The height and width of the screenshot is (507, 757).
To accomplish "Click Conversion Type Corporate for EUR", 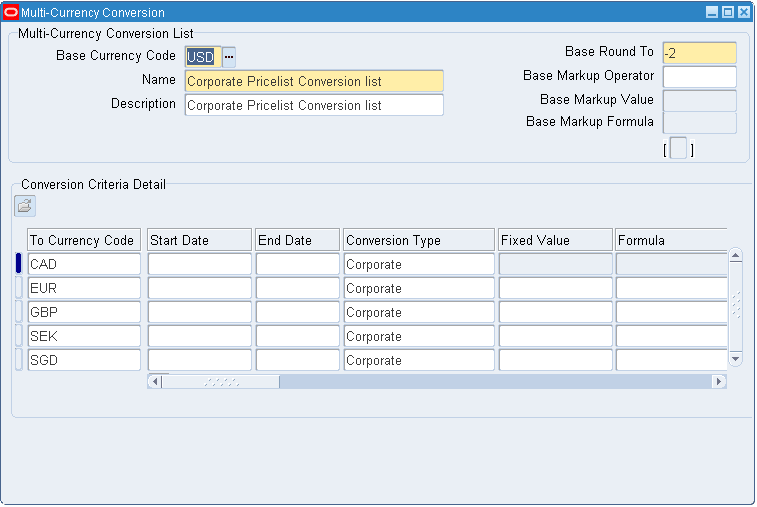I will (419, 288).
